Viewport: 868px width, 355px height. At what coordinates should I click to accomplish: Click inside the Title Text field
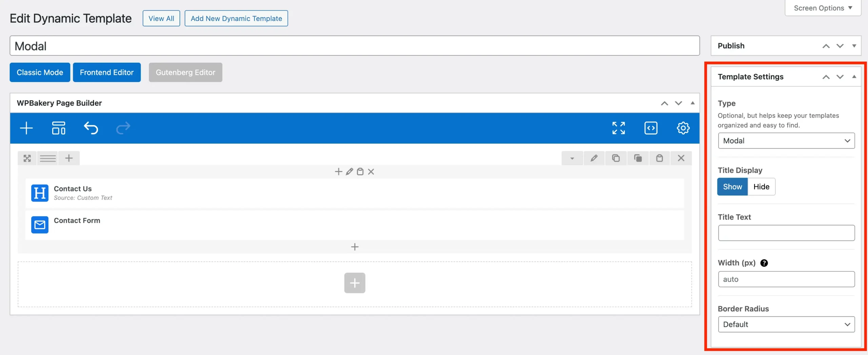[786, 233]
